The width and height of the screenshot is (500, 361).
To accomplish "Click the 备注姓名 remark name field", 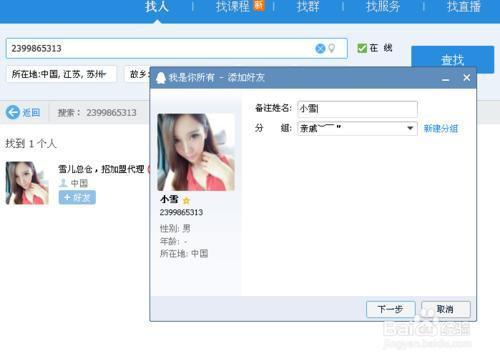I will point(357,109).
